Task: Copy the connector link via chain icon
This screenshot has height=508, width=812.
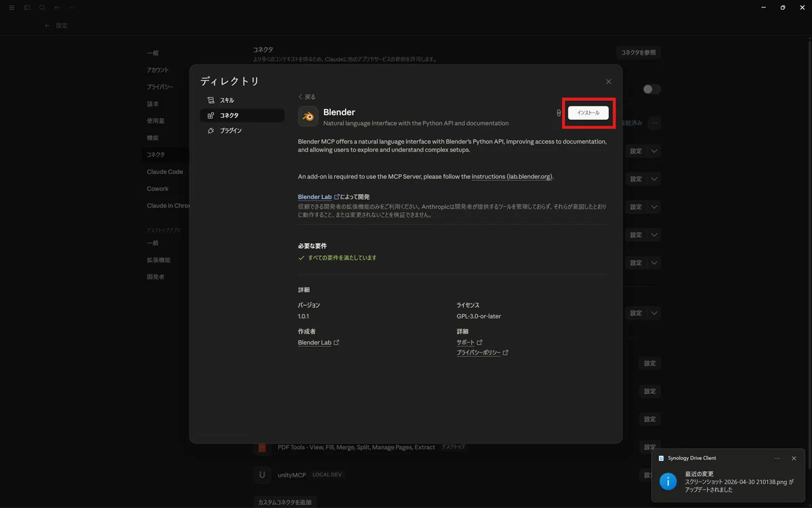Action: coord(559,113)
